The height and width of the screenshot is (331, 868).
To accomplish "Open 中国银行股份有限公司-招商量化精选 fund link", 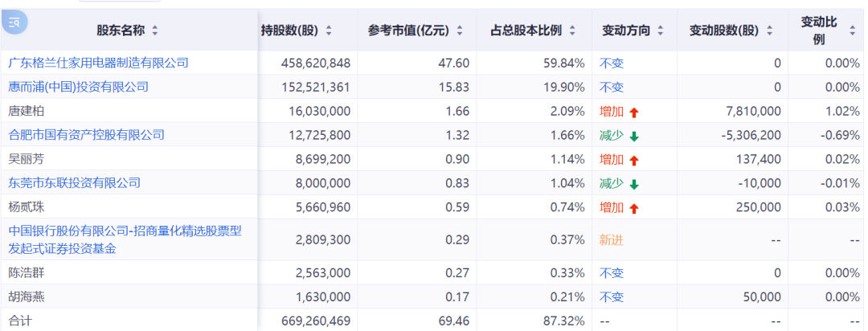I will [x=125, y=239].
